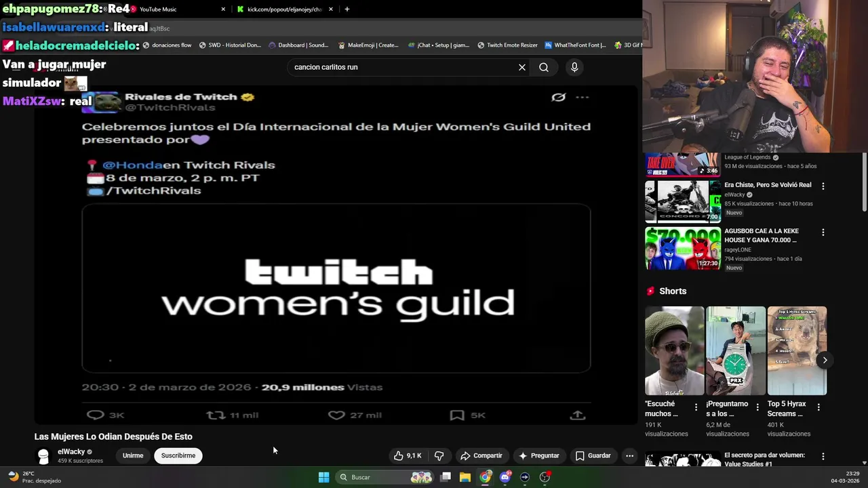
Task: Open the '¡Preguntamos a los' watch short thumbnail
Action: coord(736,350)
